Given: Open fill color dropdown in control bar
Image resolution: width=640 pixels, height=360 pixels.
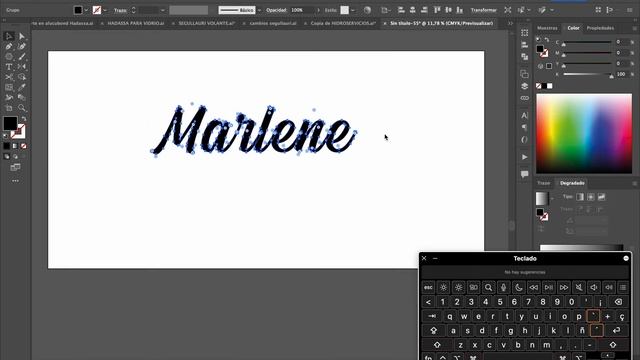Looking at the screenshot, I should (86, 10).
